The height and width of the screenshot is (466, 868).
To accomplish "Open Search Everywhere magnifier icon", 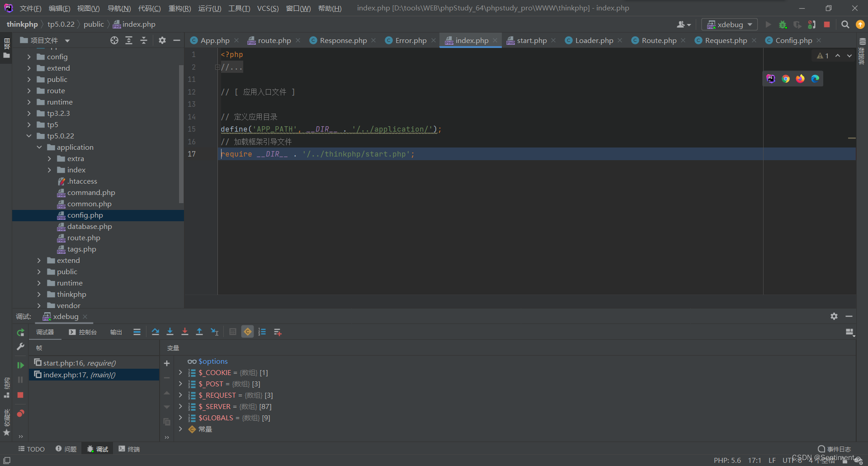I will [x=845, y=24].
